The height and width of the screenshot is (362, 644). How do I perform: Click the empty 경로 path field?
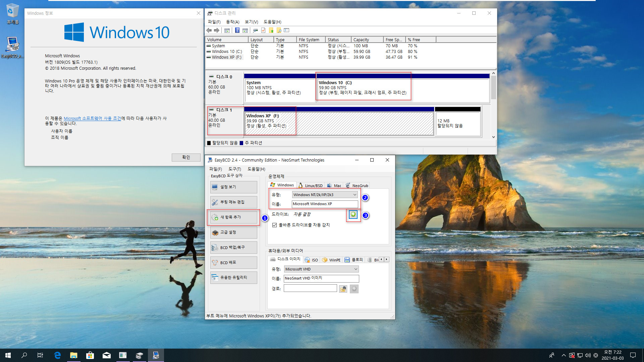(x=310, y=288)
